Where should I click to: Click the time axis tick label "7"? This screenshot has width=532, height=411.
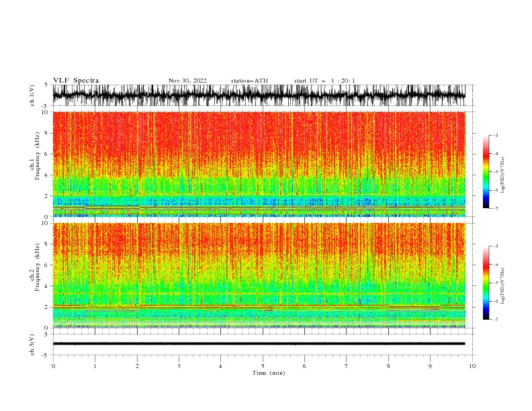coord(347,366)
